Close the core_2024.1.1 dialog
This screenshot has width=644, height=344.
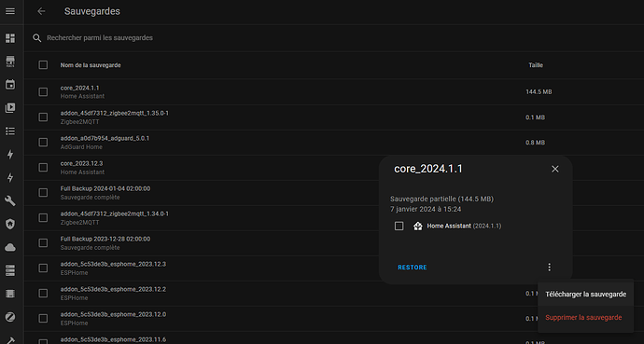555,169
